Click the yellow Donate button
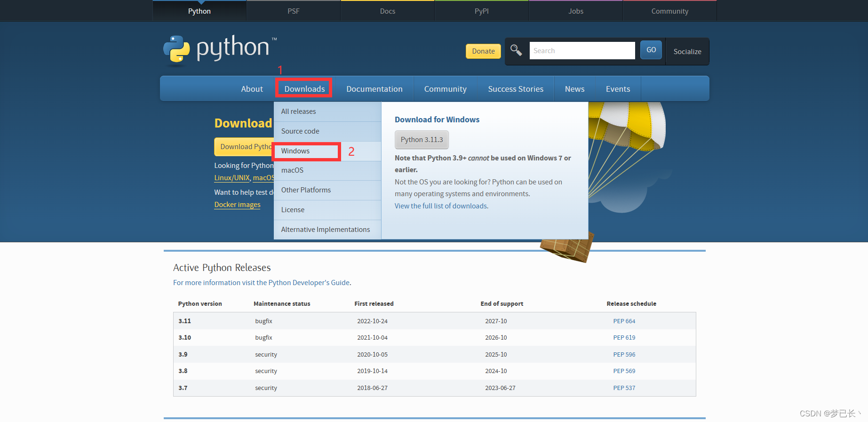Viewport: 868px width, 422px height. (x=483, y=51)
